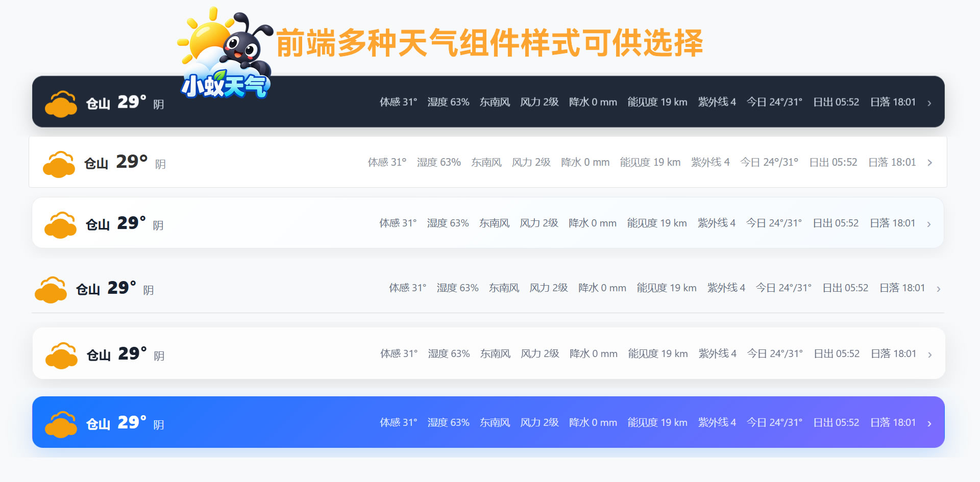Click 仓山 city name in the dark navy bar
Screen dimensions: 980x482
98,104
